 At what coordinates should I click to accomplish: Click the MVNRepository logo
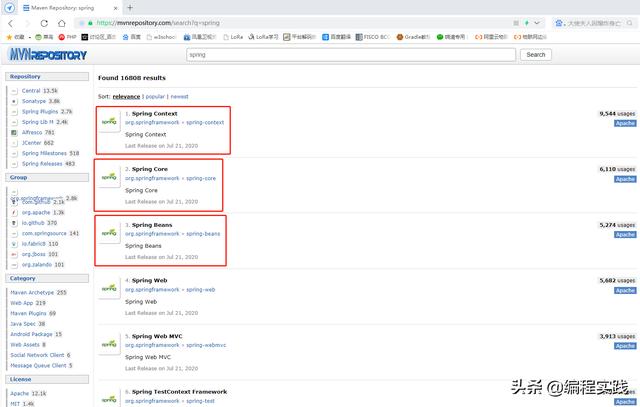(x=48, y=55)
